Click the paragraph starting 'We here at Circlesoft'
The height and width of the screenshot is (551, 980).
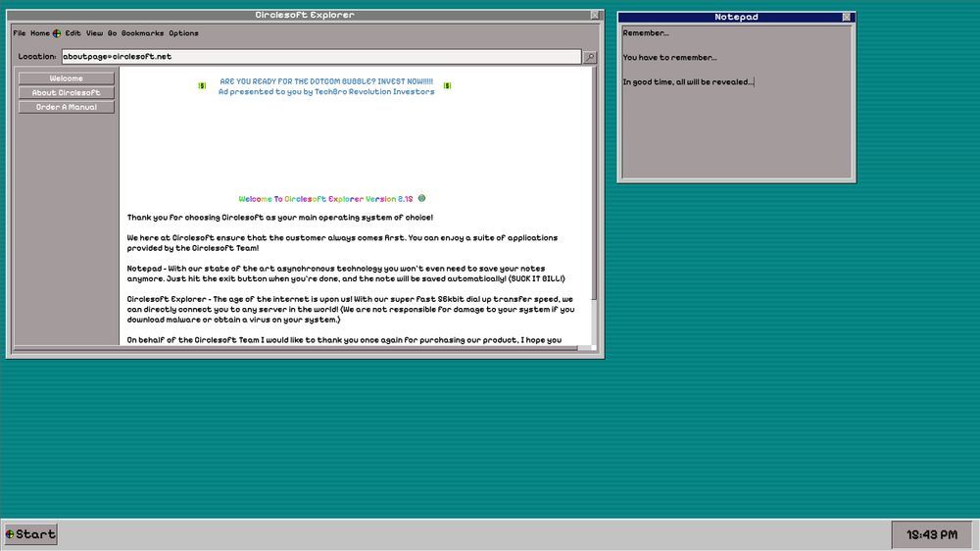[342, 243]
